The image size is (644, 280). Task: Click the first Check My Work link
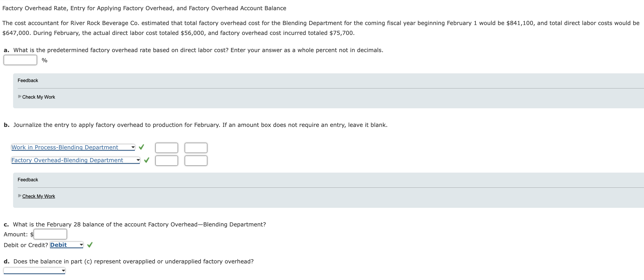(38, 97)
